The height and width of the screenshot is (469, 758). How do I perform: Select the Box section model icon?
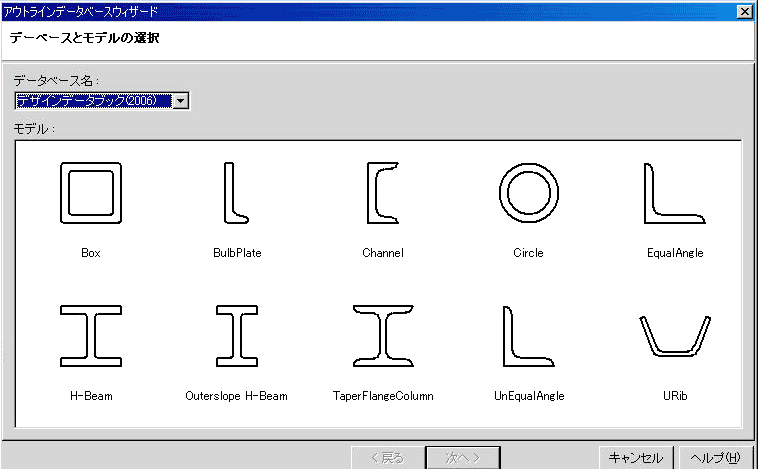coord(91,192)
